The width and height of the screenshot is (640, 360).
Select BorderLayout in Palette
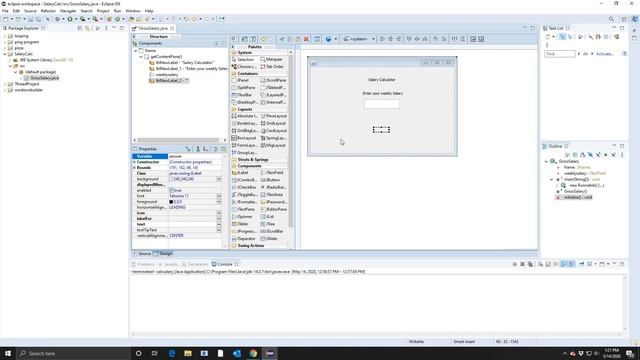(244, 123)
